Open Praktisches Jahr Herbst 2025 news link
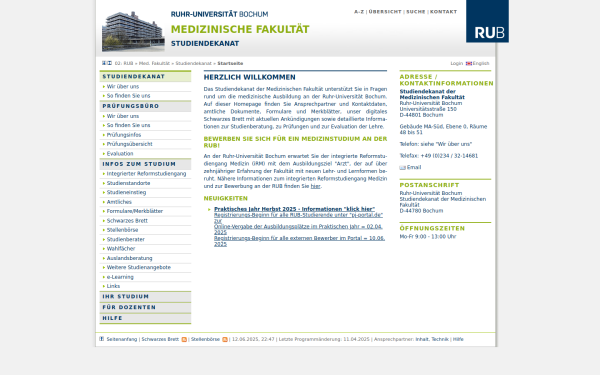Screen dimensions: 600x375 [294, 209]
